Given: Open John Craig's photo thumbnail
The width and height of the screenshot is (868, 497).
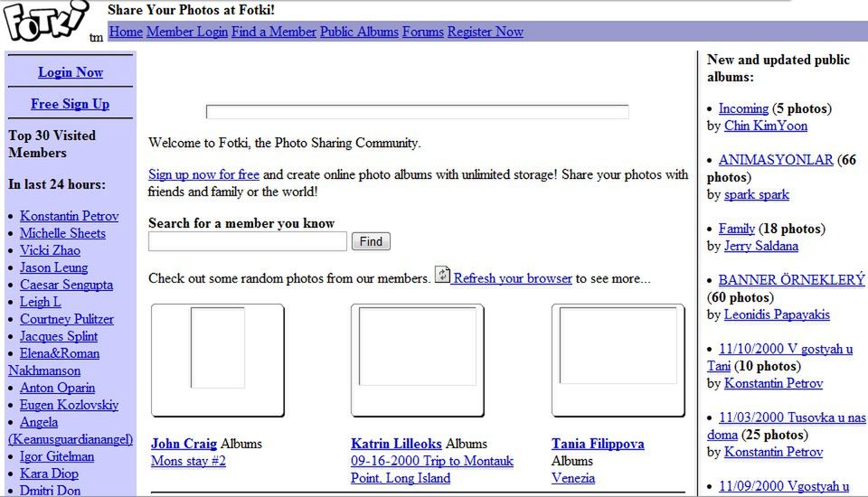Looking at the screenshot, I should [218, 361].
